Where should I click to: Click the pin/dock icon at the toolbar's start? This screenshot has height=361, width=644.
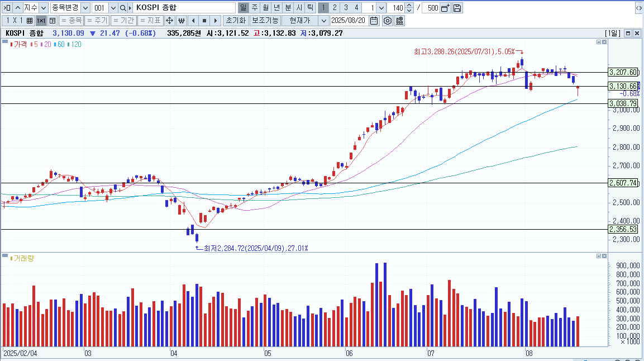click(x=7, y=8)
